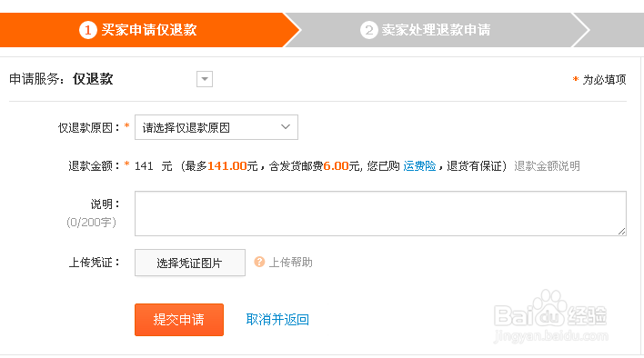The width and height of the screenshot is (644, 358).
Task: Click the text area resize handle corner
Action: click(622, 232)
